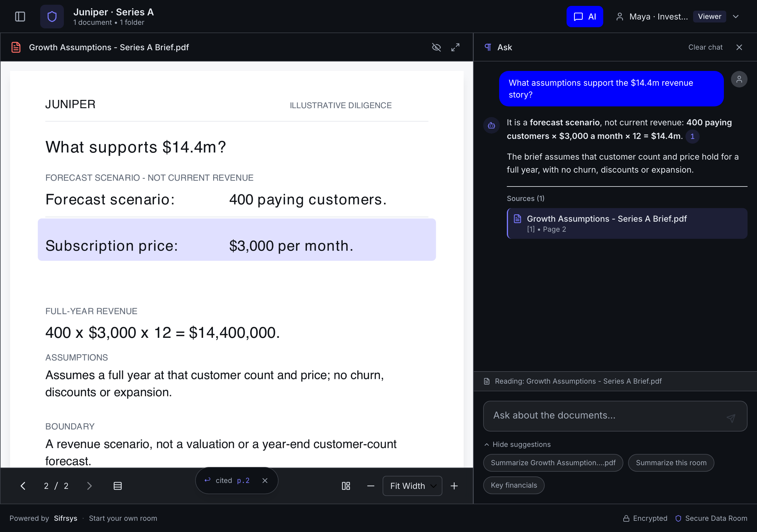Image resolution: width=757 pixels, height=532 pixels.
Task: Open the Fit Width zoom dropdown
Action: [x=412, y=486]
